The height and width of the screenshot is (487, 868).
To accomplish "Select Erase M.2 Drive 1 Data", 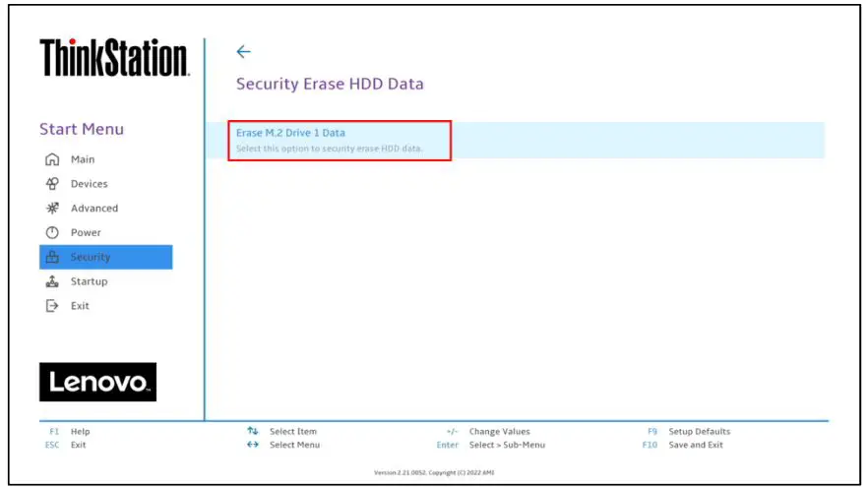I will tap(516, 141).
